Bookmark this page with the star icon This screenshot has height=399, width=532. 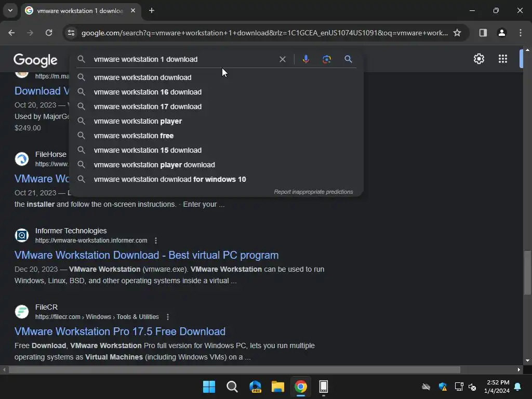(457, 33)
